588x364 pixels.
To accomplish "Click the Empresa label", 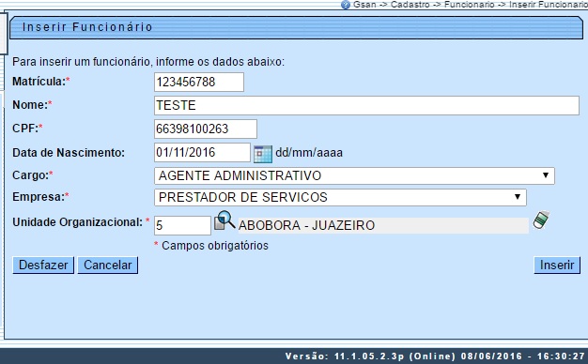I will [39, 197].
